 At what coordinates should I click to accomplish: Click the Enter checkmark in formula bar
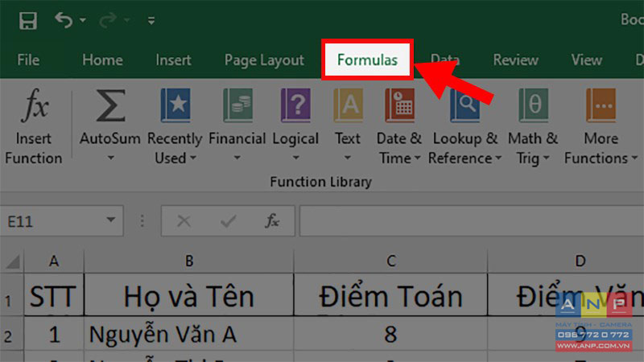pos(228,222)
